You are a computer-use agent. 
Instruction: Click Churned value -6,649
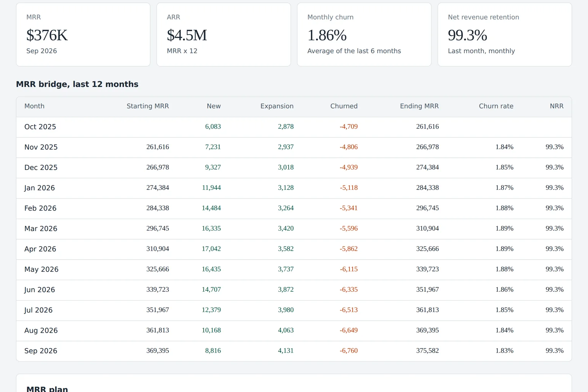349,330
